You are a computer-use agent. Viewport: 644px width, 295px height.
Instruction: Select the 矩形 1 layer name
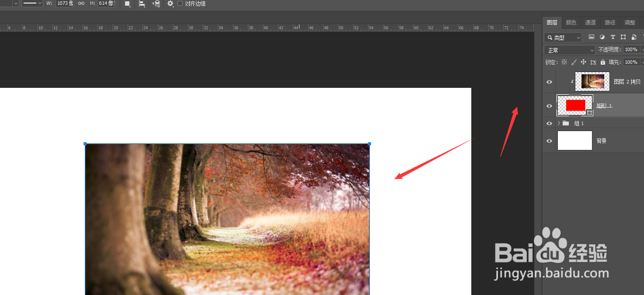(x=605, y=106)
